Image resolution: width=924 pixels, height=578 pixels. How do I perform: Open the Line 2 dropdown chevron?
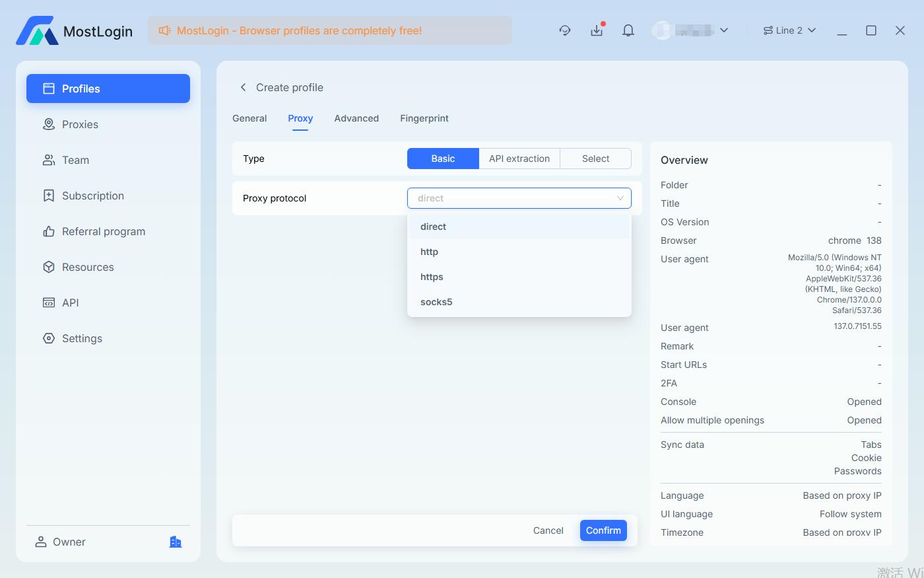812,30
